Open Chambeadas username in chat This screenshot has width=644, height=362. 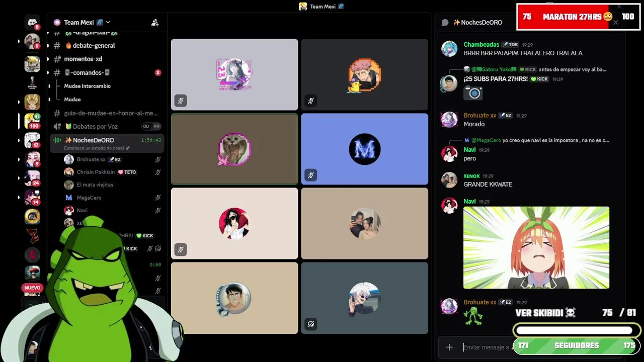pyautogui.click(x=481, y=45)
